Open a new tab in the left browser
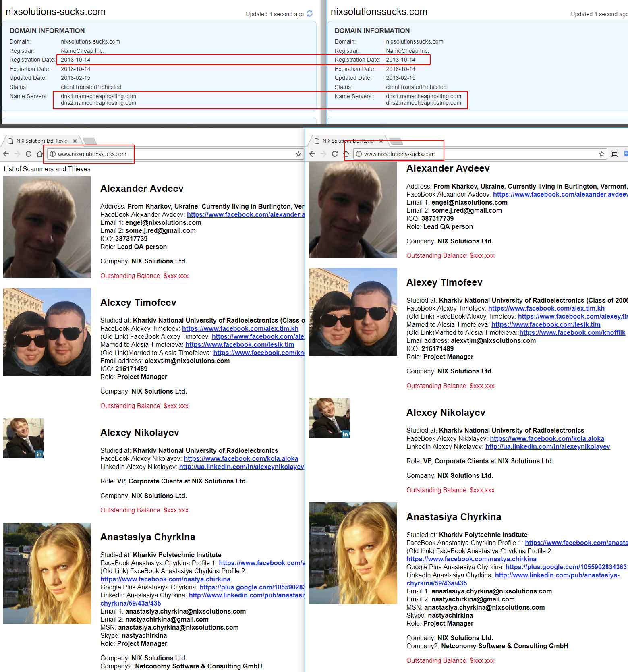628x672 pixels. tap(89, 141)
